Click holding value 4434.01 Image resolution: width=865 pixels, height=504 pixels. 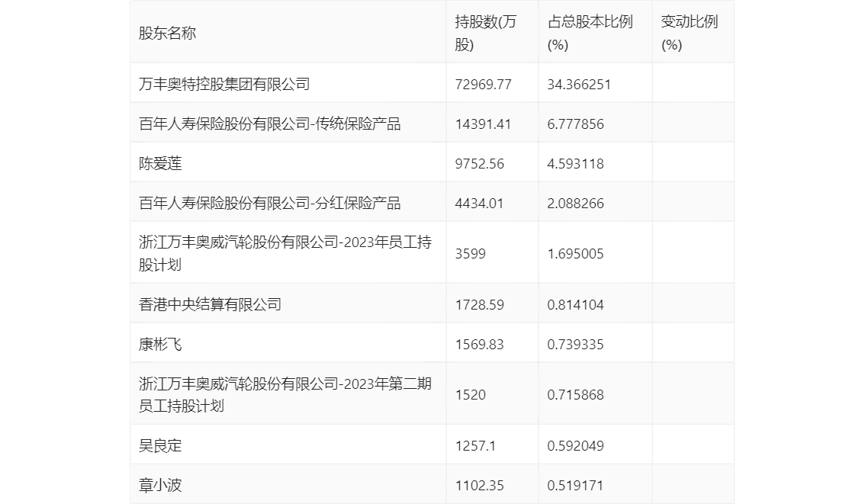coord(479,204)
